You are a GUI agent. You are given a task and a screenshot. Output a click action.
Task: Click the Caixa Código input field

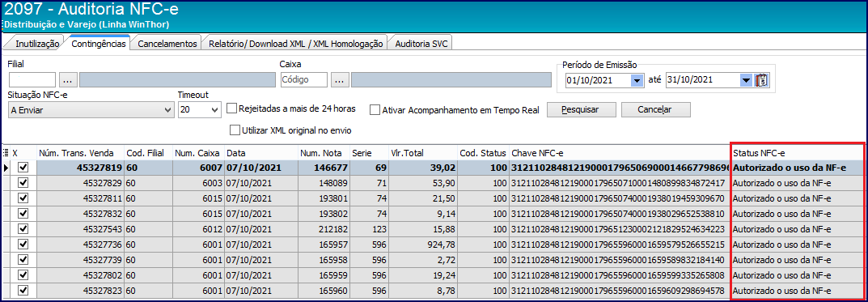(x=304, y=80)
